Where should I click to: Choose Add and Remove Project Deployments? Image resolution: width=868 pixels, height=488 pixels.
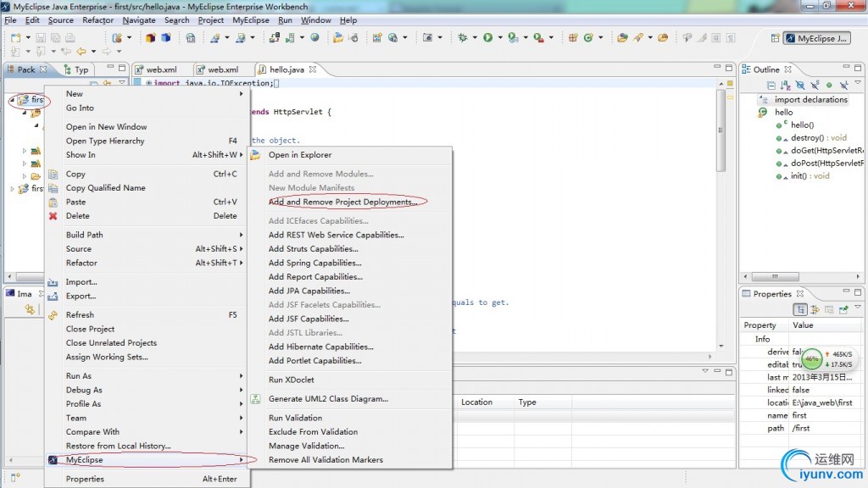(342, 202)
